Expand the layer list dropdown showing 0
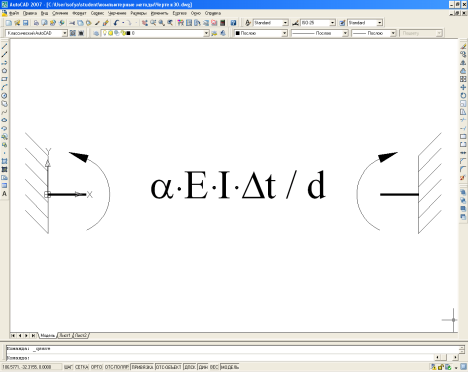 point(155,33)
